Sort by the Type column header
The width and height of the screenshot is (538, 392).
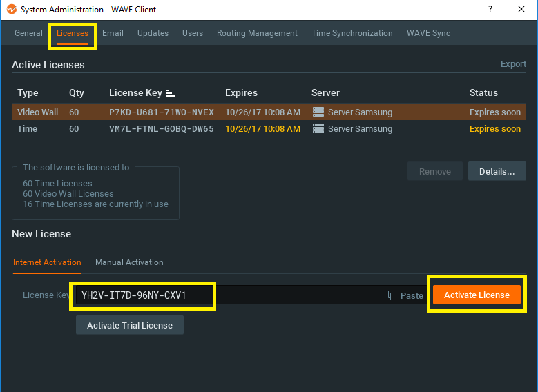click(x=28, y=93)
